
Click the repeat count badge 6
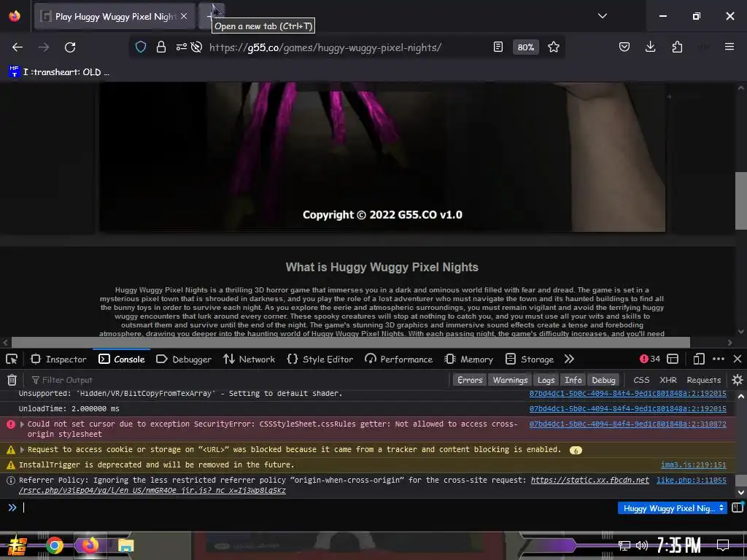(576, 450)
